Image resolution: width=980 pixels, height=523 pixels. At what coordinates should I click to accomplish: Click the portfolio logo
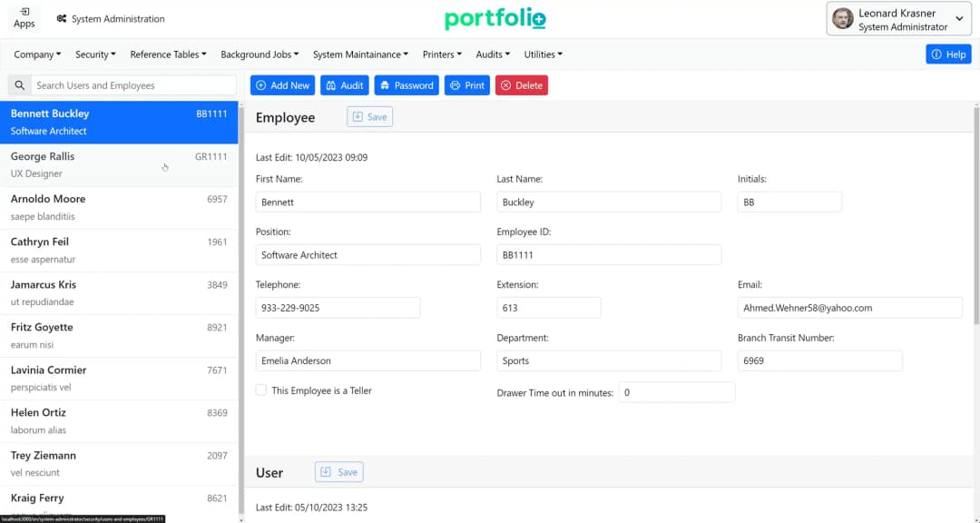click(495, 18)
